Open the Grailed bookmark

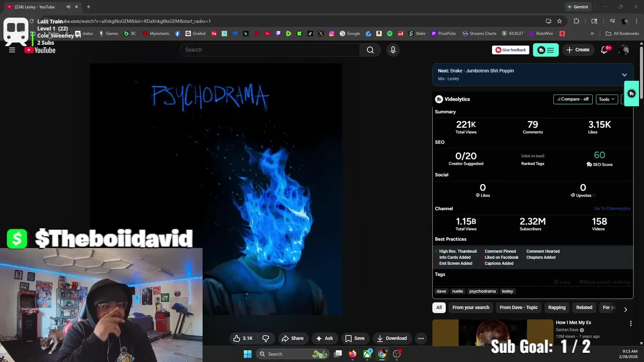(196, 34)
